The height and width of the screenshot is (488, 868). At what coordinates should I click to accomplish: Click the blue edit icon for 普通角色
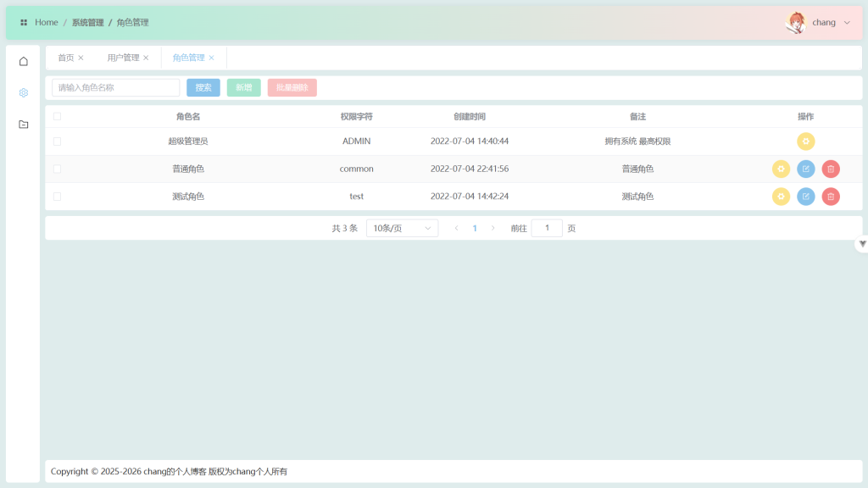coord(805,169)
